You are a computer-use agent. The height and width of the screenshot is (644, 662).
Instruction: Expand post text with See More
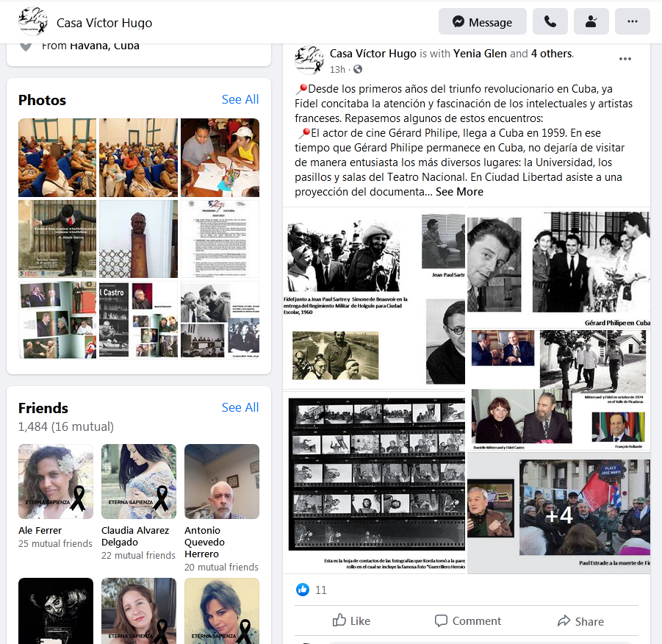[459, 192]
